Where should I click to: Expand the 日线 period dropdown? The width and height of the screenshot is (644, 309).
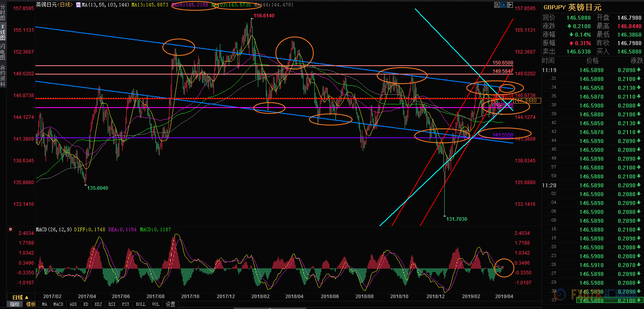tap(21, 297)
